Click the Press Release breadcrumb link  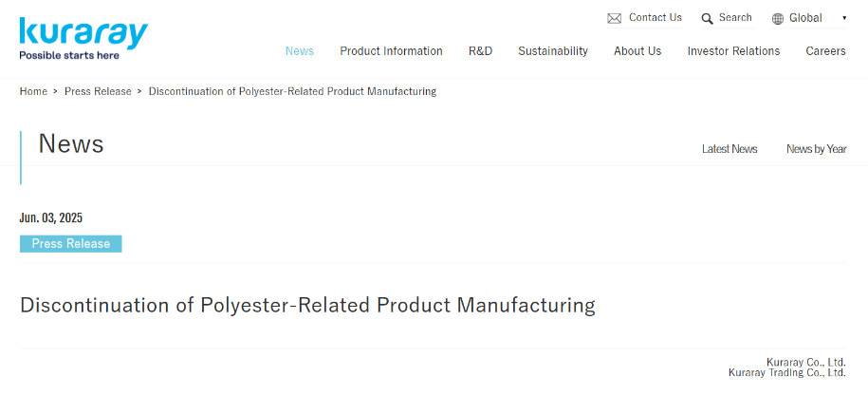click(98, 91)
